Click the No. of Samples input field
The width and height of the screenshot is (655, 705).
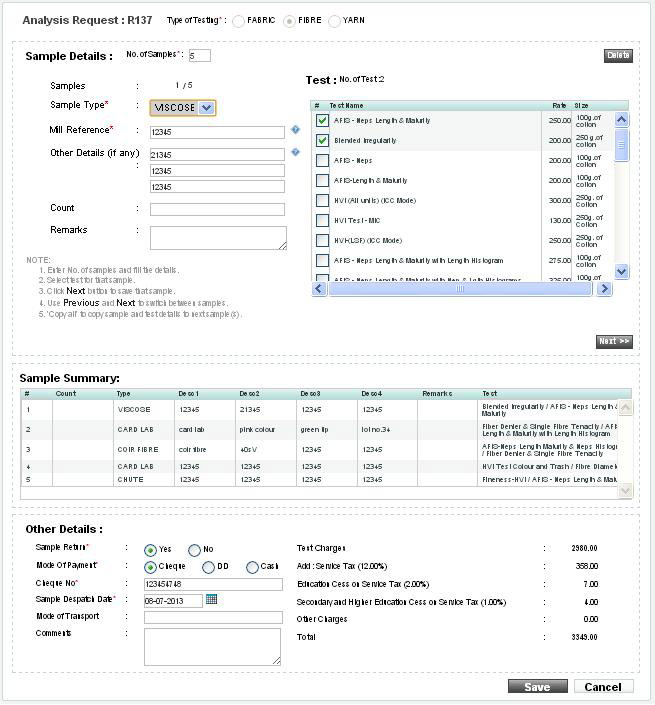pos(200,56)
